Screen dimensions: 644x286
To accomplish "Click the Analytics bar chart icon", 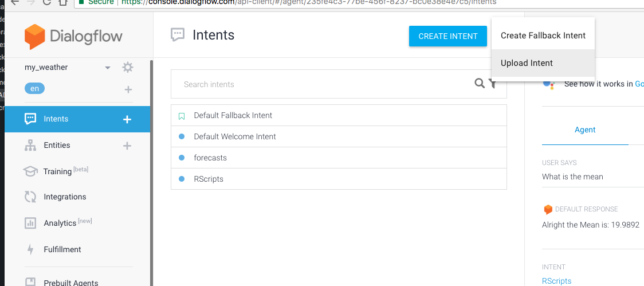I will (30, 223).
